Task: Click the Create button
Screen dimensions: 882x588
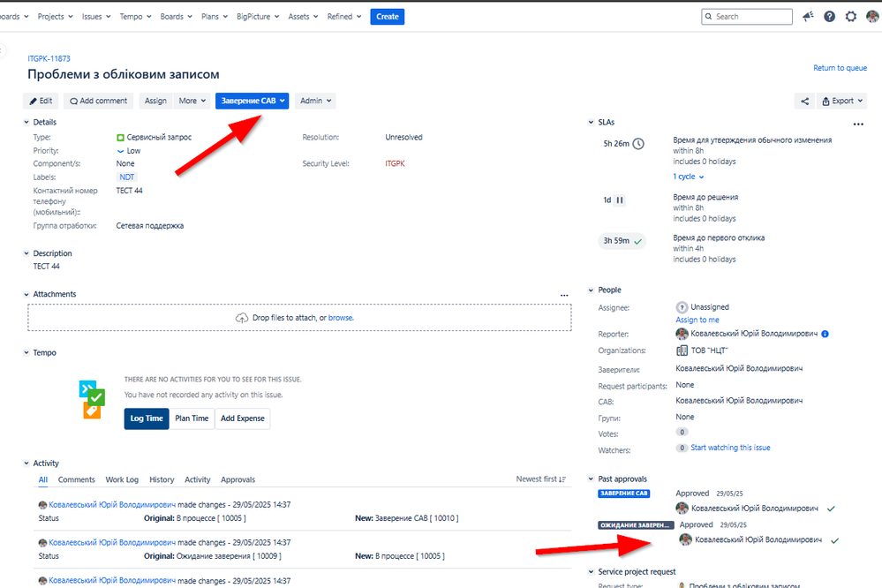Action: [x=387, y=17]
